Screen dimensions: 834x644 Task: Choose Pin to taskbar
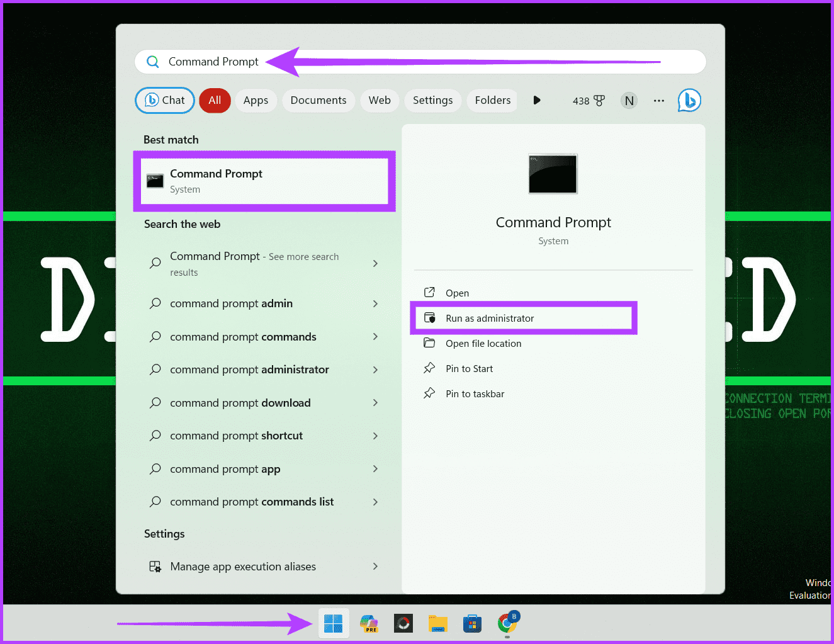click(475, 393)
